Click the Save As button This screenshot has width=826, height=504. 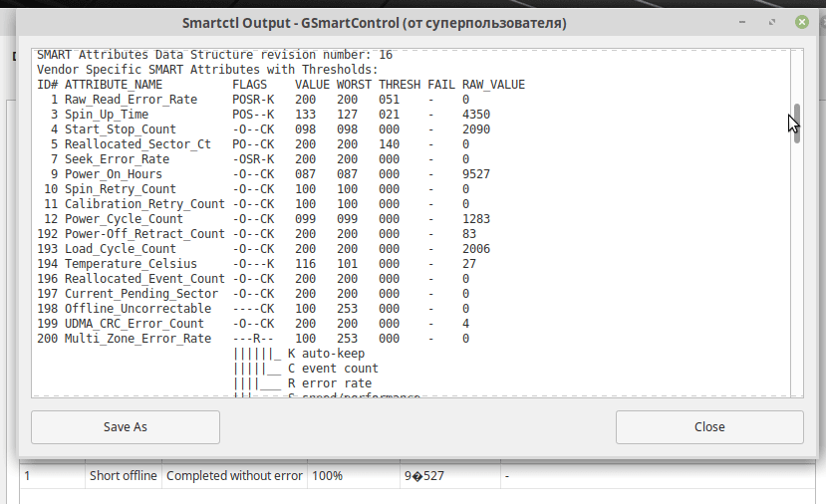[x=126, y=427]
